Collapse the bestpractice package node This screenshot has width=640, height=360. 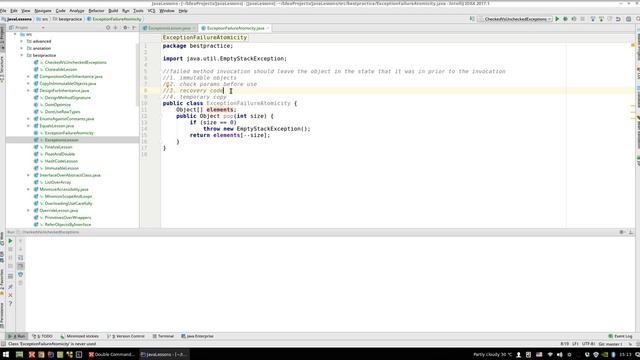[x=22, y=55]
